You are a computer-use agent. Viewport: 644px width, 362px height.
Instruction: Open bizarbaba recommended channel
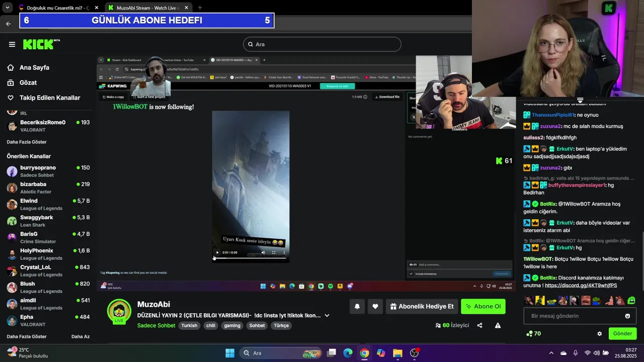pyautogui.click(x=48, y=188)
